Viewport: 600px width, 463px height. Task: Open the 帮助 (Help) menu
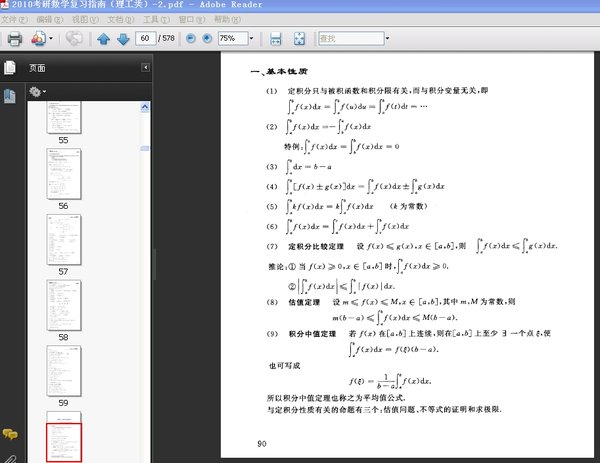(x=227, y=20)
